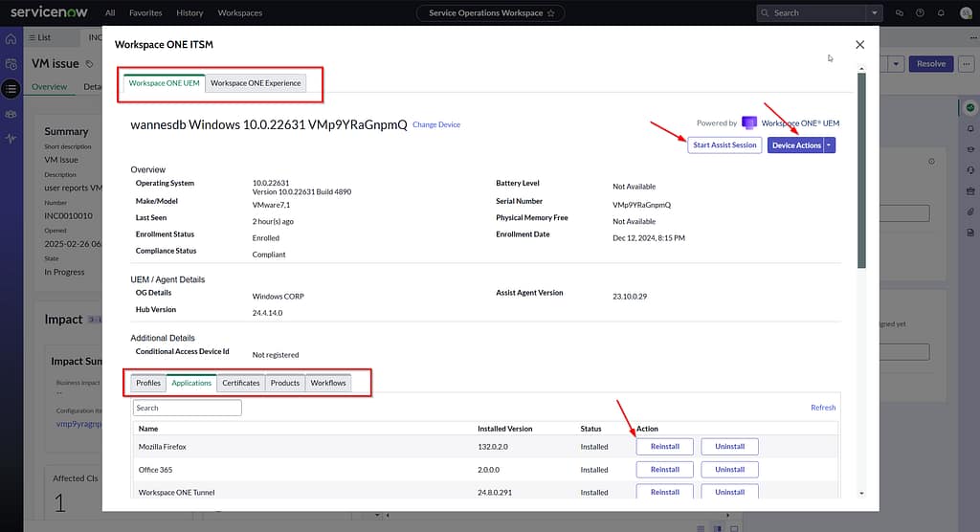Close the Workspace ONE ITSM dialog
Viewport: 980px width, 532px height.
860,44
